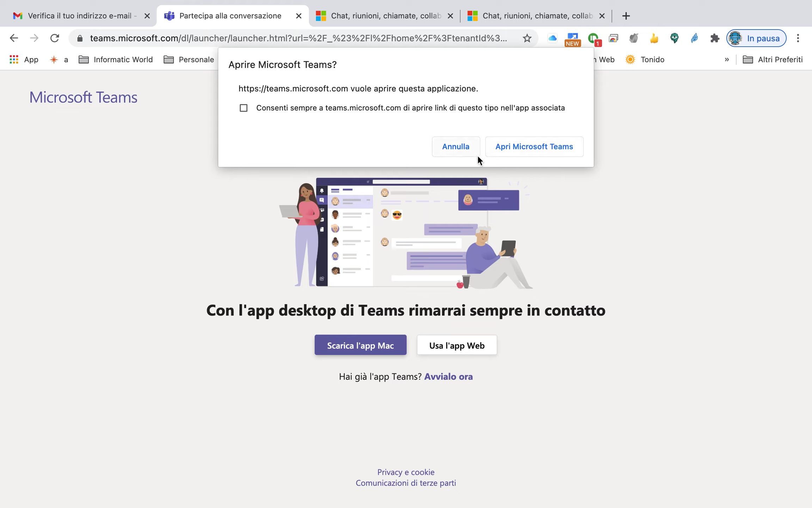This screenshot has width=812, height=508.
Task: Click the cast-style extension icon
Action: [614, 38]
